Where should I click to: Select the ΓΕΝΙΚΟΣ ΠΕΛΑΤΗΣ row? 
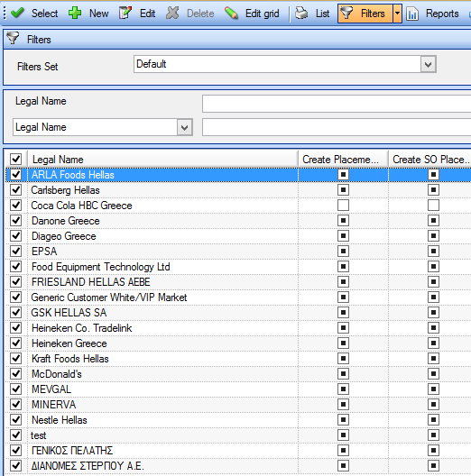click(238, 451)
